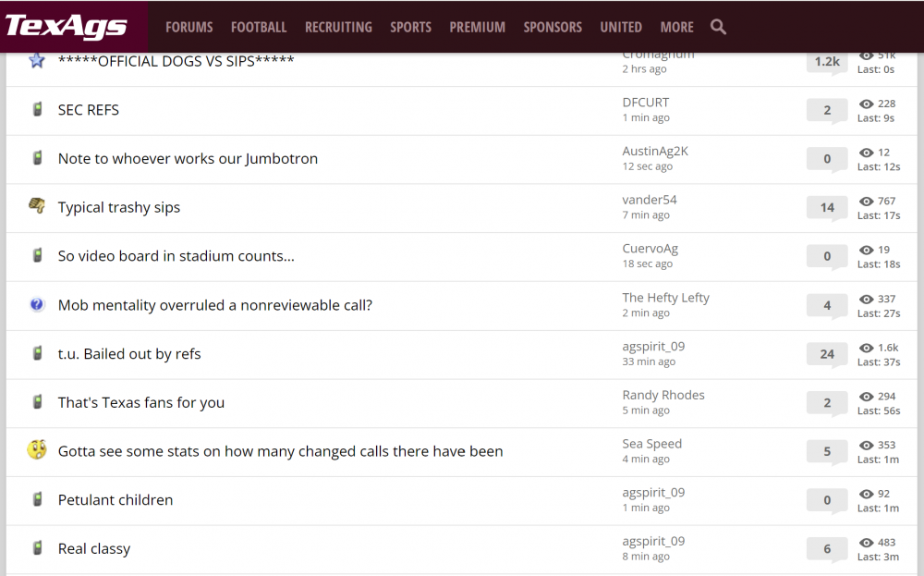Click the reply count bubble showing 24 replies
Image resolution: width=924 pixels, height=576 pixels.
pyautogui.click(x=826, y=353)
